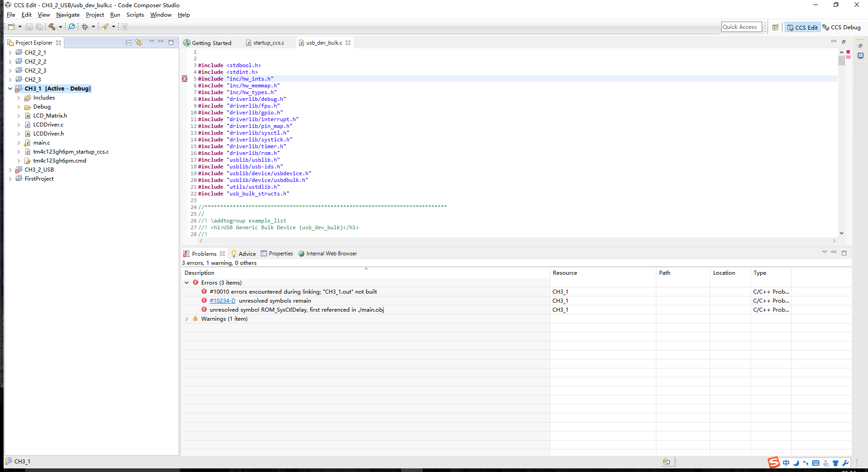Open the Build hammer dropdown arrow
The image size is (868, 472).
(x=60, y=27)
